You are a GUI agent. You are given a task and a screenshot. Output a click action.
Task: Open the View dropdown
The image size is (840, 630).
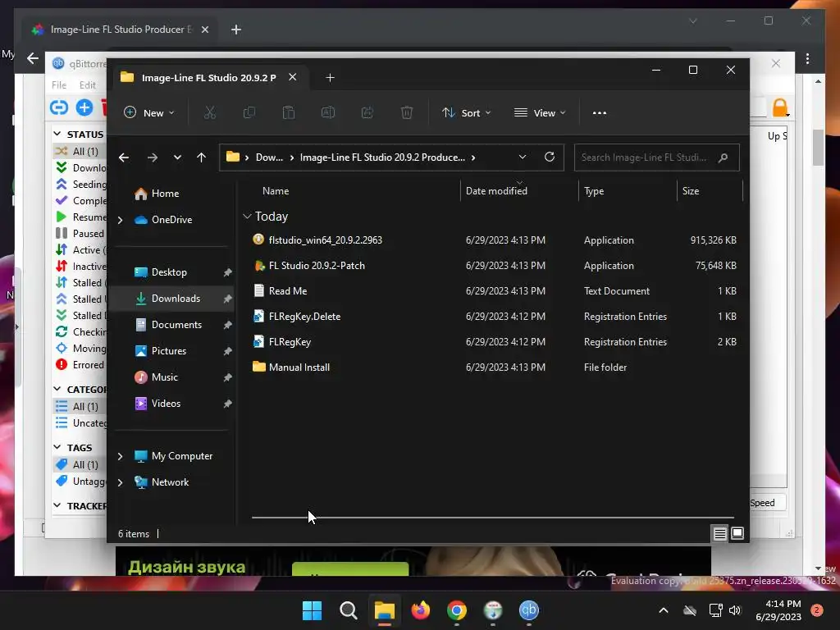coord(540,112)
